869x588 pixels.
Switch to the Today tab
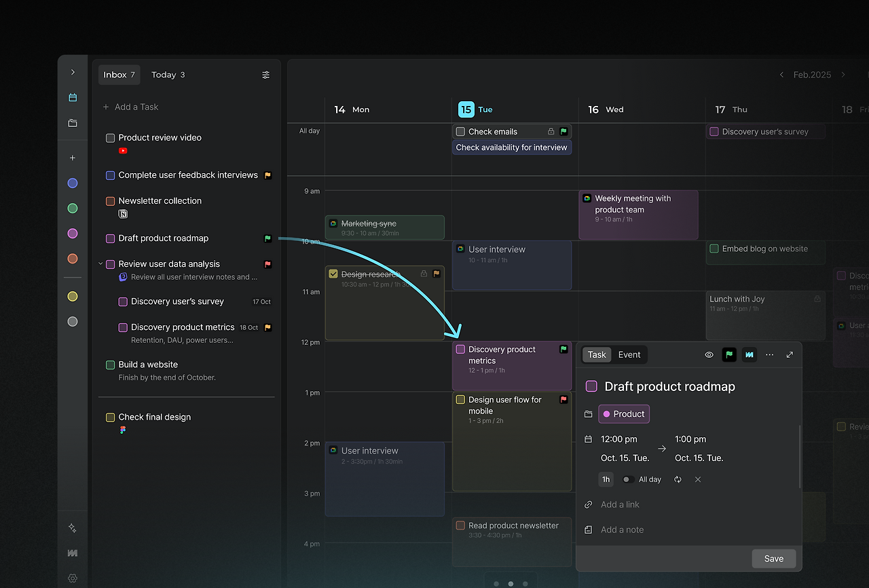168,75
